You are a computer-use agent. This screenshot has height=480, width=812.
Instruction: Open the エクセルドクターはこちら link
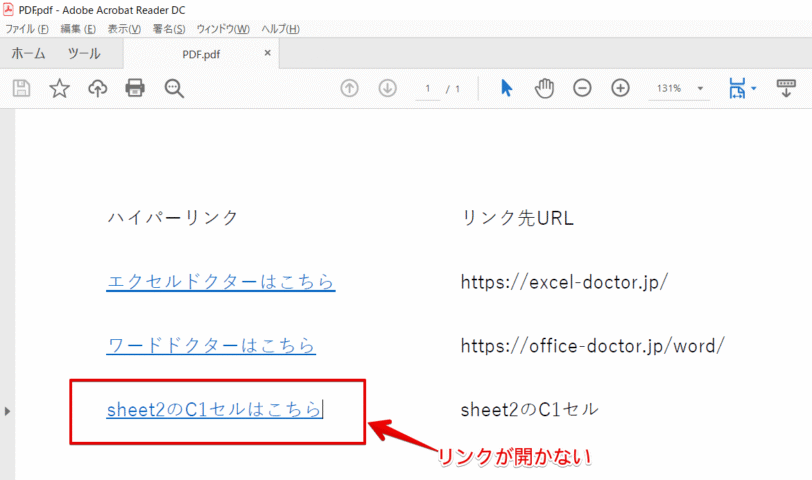(221, 282)
